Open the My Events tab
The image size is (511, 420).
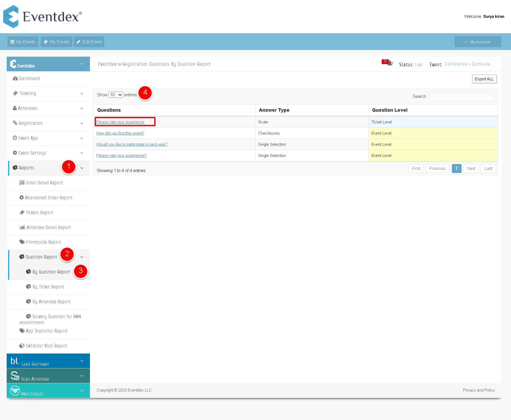coord(23,42)
